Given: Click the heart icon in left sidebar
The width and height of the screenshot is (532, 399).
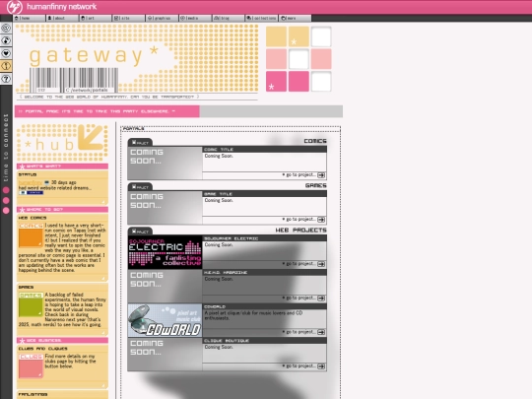Looking at the screenshot, I should tap(6, 53).
